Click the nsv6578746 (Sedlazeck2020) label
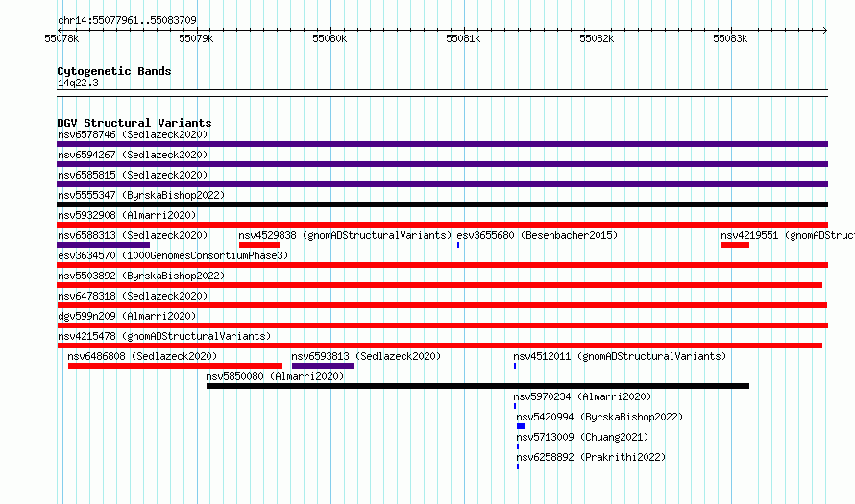Screen dimensions: 855x504 (133, 134)
